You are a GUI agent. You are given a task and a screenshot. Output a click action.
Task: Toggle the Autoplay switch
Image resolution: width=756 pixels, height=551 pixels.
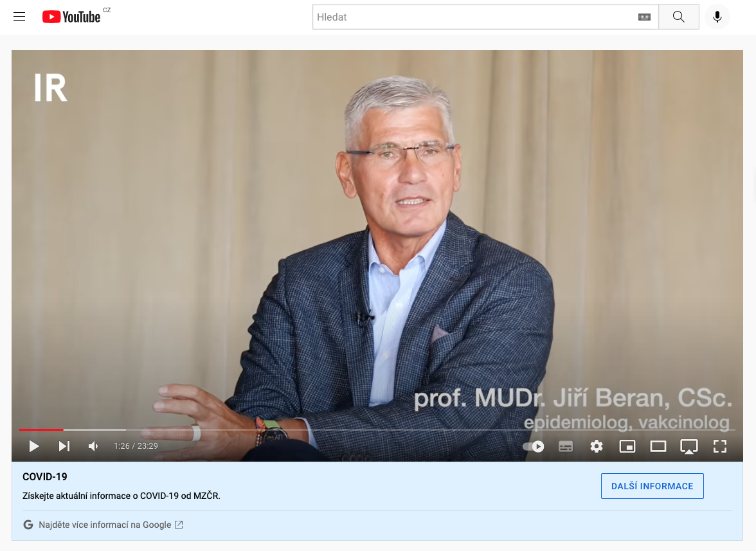point(533,446)
